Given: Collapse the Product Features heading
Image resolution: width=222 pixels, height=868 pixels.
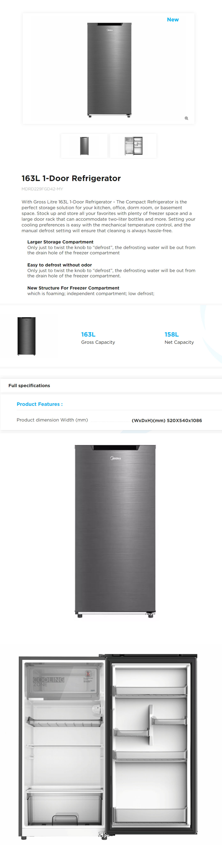Looking at the screenshot, I should coord(40,404).
